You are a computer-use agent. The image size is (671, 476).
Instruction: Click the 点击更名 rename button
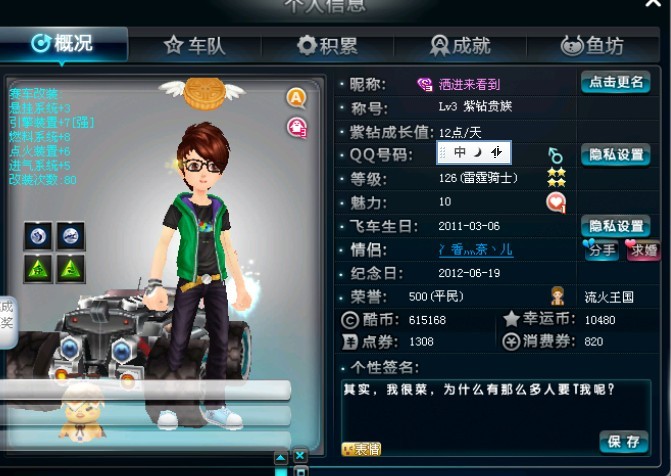(616, 82)
